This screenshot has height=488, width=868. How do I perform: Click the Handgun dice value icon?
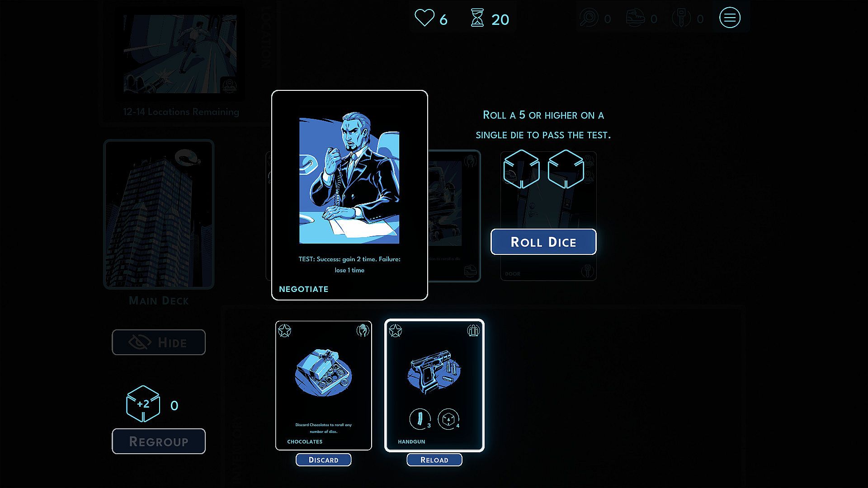pyautogui.click(x=448, y=419)
